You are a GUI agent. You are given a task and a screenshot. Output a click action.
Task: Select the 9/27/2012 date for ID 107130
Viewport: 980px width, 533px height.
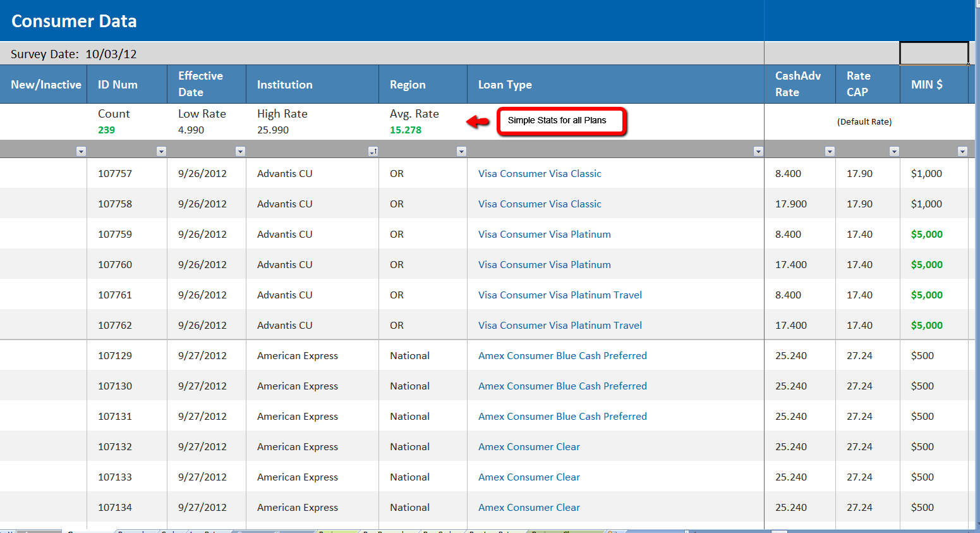207,386
